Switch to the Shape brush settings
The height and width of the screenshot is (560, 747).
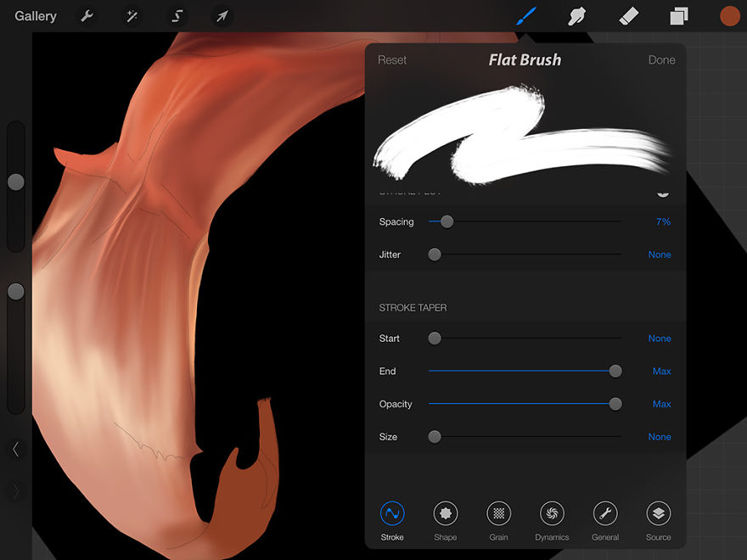coord(446,513)
